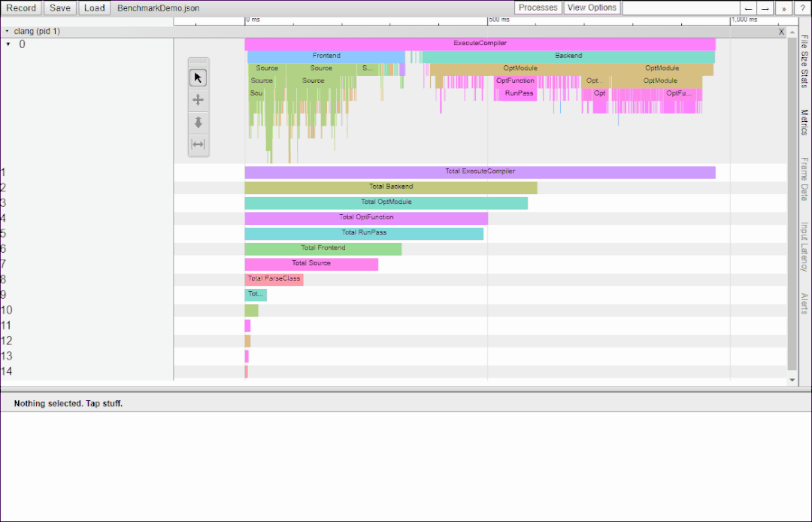Viewport: 812px width, 522px height.
Task: Collapse the clang (pid 1) process group
Action: (7, 32)
